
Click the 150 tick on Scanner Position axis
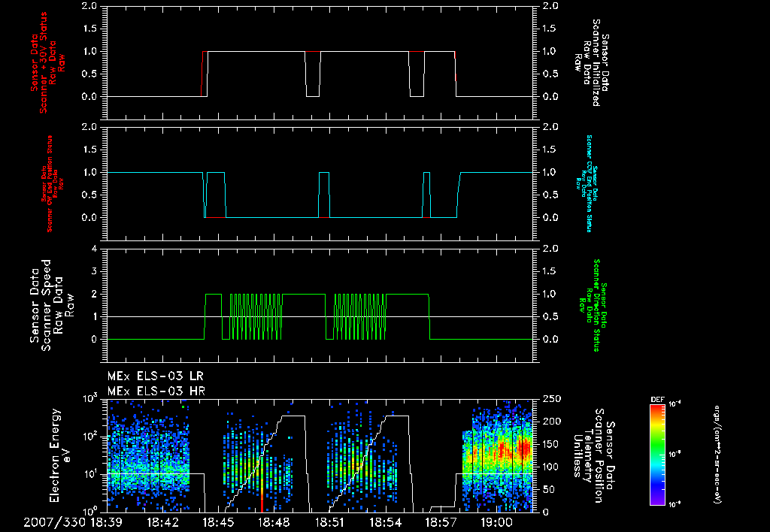551,444
